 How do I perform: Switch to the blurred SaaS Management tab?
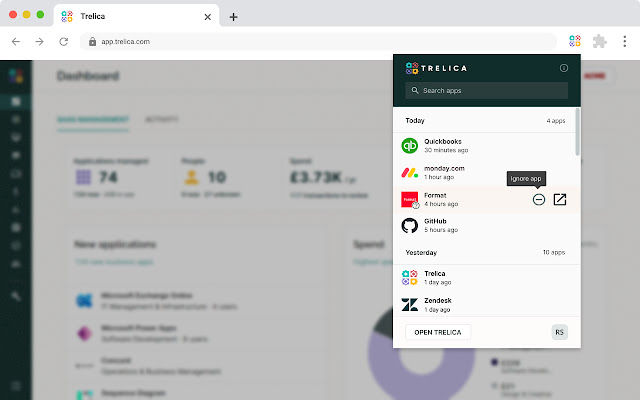93,120
